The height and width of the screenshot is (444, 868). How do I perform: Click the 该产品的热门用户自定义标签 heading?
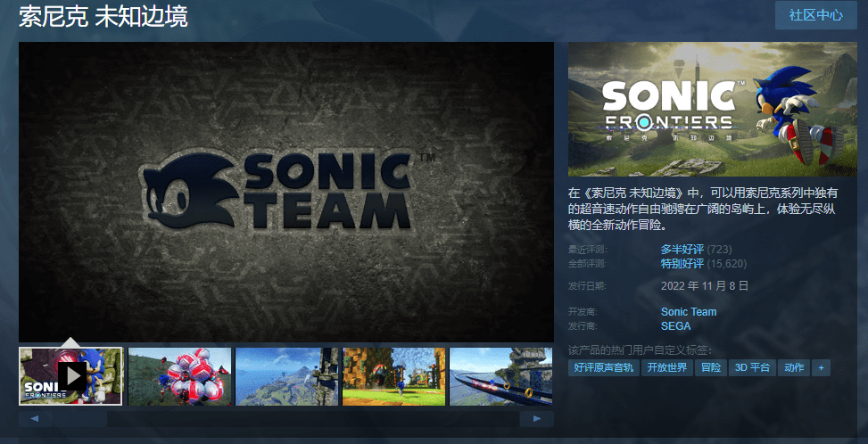[x=641, y=350]
